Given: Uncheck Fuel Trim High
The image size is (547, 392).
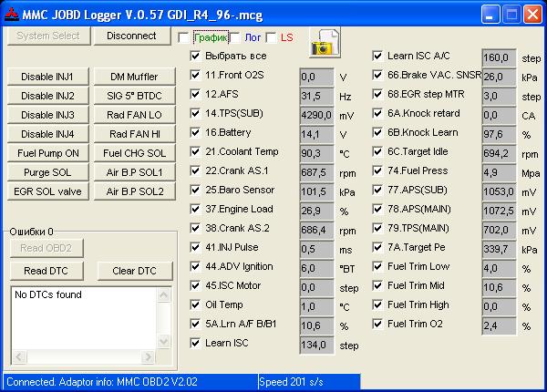Looking at the screenshot, I should [x=377, y=305].
